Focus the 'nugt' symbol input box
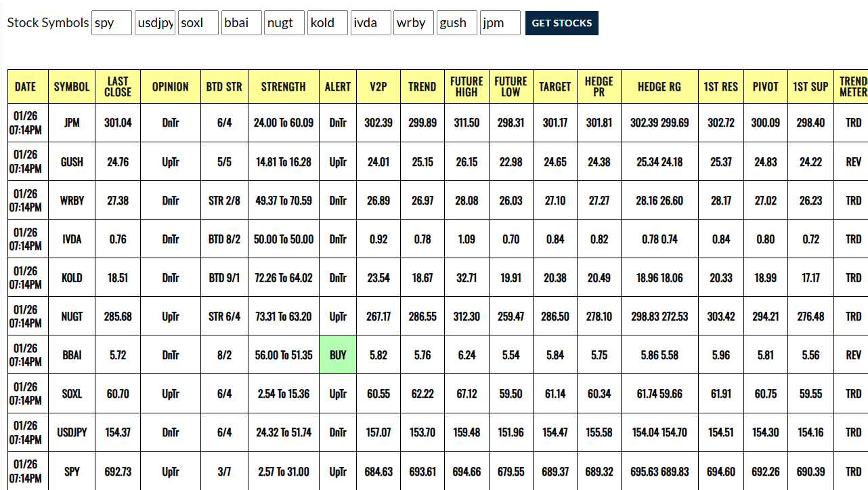The image size is (868, 490). tap(284, 23)
